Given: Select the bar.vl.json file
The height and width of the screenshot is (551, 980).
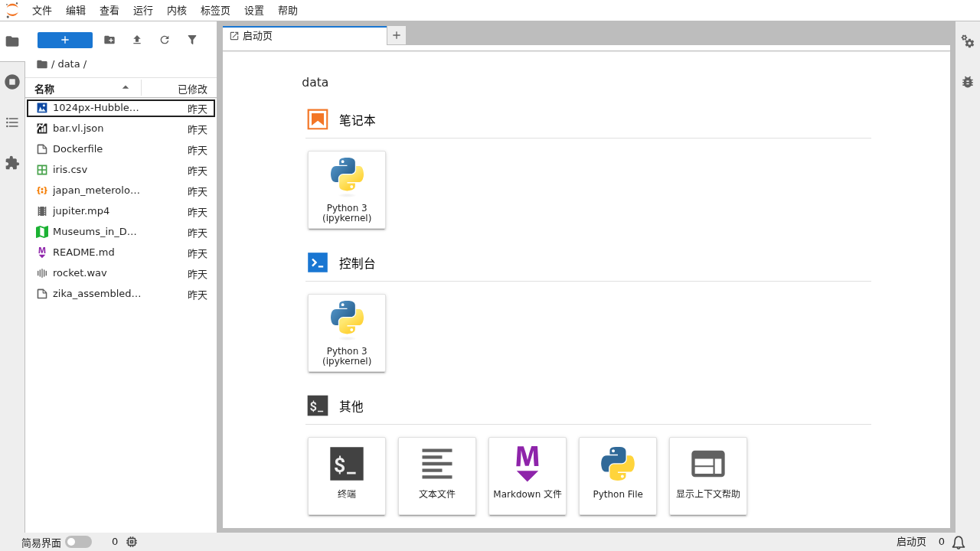Looking at the screenshot, I should pos(121,129).
